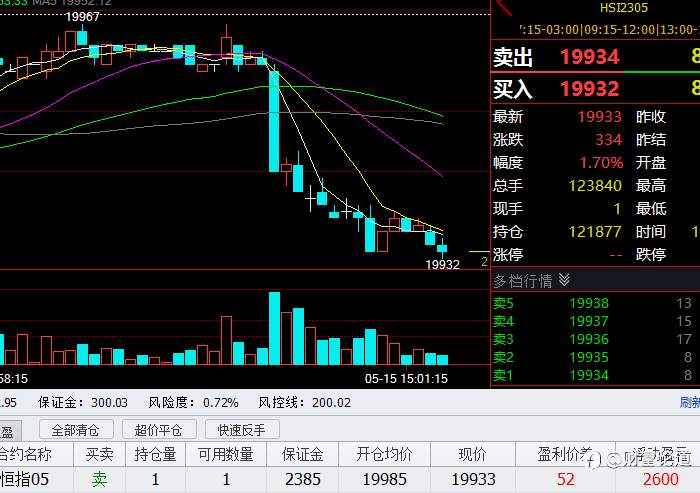Click the 卖出 price 19934 in header
The height and width of the screenshot is (493, 700).
pos(589,57)
